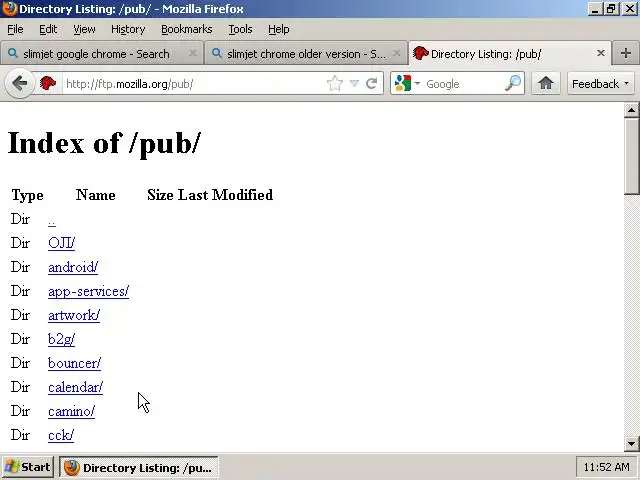Click the site identity favicon in address bar
Image resolution: width=640 pixels, height=480 pixels.
point(47,84)
